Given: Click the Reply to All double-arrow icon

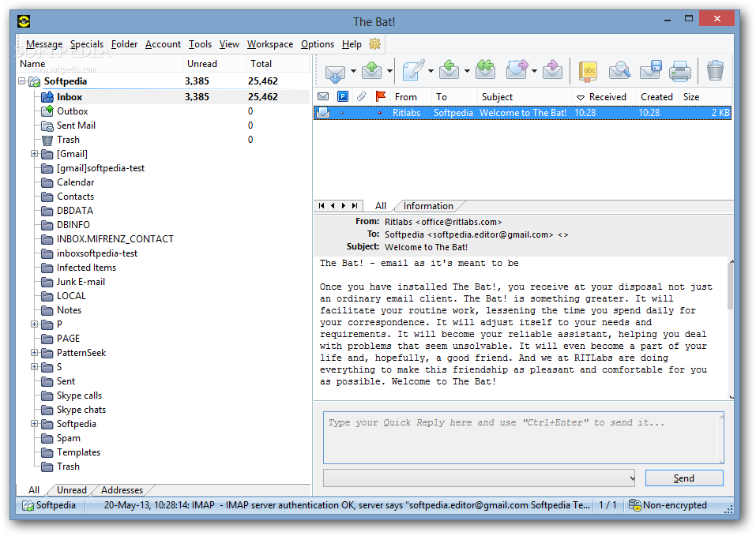Looking at the screenshot, I should point(486,71).
